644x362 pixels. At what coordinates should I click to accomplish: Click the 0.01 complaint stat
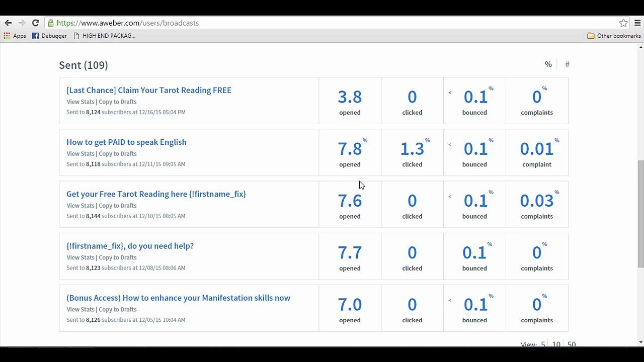pos(536,148)
